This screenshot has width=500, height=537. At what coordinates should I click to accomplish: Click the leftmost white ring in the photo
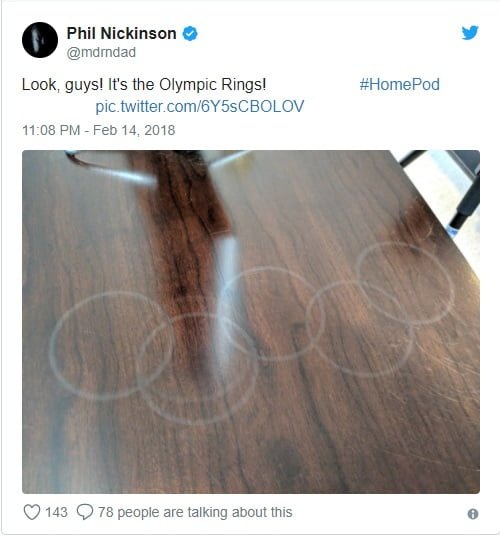click(111, 345)
